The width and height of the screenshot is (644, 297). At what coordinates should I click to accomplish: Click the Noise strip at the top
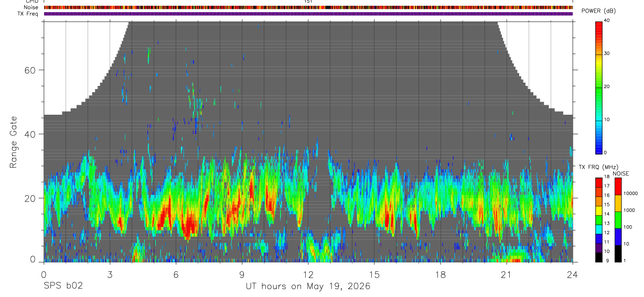[x=308, y=7]
